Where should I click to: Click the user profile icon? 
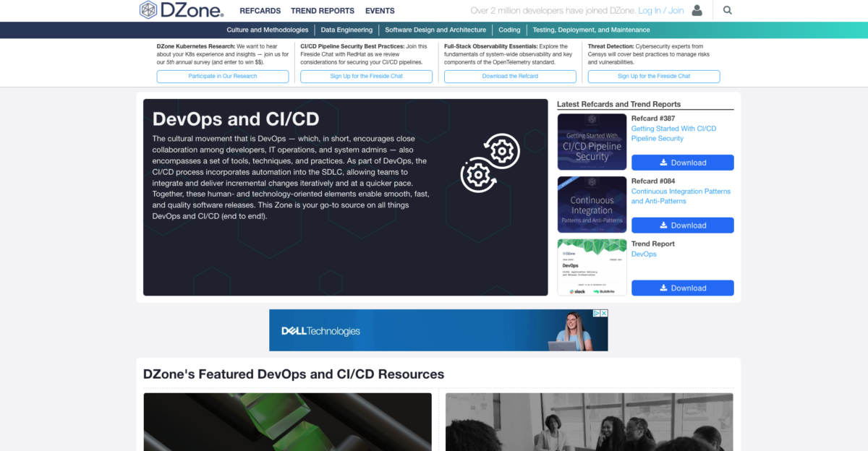(697, 10)
